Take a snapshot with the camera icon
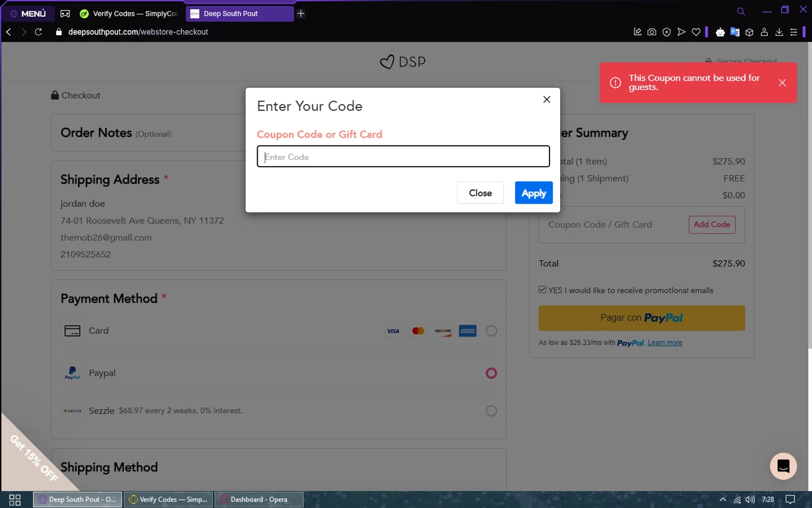Image resolution: width=812 pixels, height=508 pixels. point(652,32)
